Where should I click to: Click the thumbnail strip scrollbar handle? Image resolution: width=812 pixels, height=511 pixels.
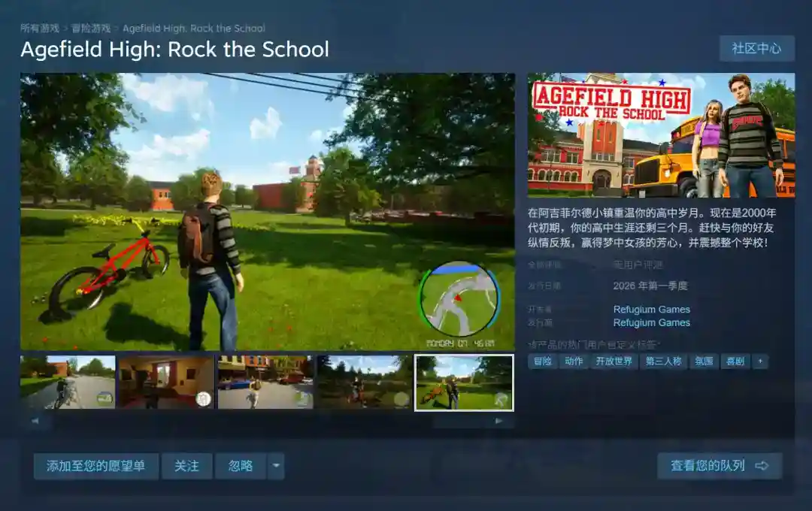[459, 421]
